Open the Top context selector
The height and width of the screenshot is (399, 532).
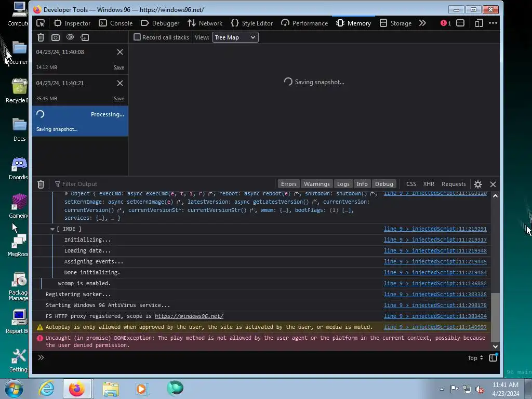(x=475, y=358)
